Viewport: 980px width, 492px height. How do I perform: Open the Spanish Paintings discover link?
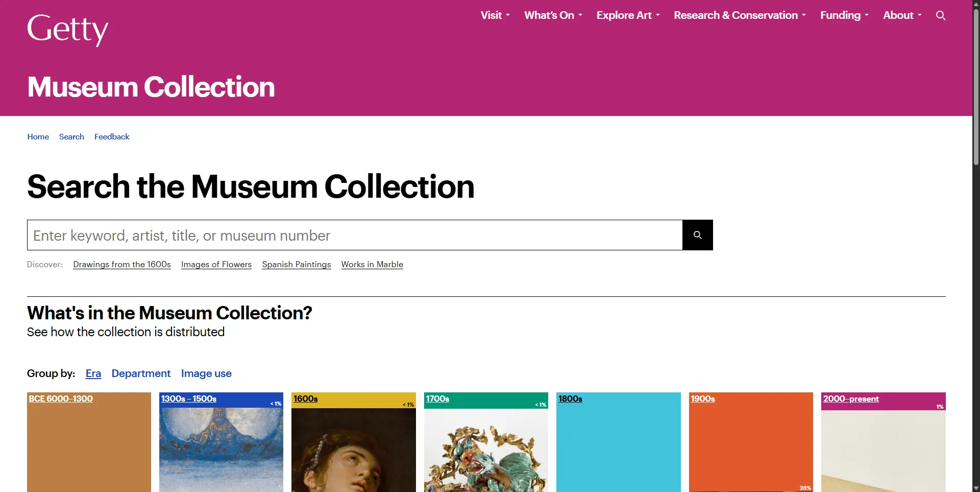pos(296,264)
